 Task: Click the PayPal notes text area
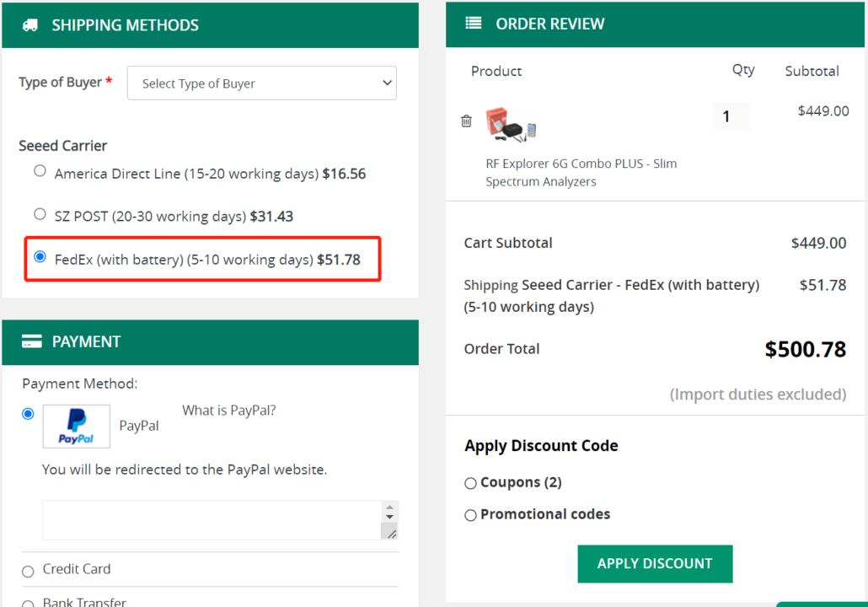211,520
